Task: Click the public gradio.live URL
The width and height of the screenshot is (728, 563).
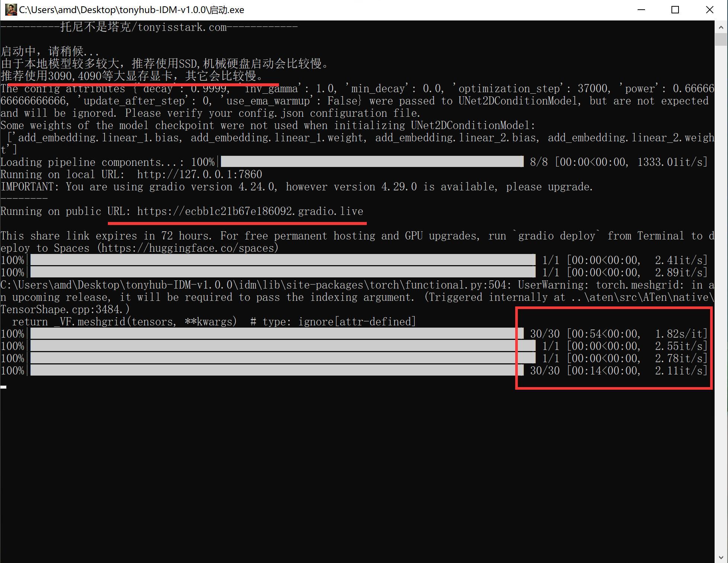Action: (x=250, y=211)
